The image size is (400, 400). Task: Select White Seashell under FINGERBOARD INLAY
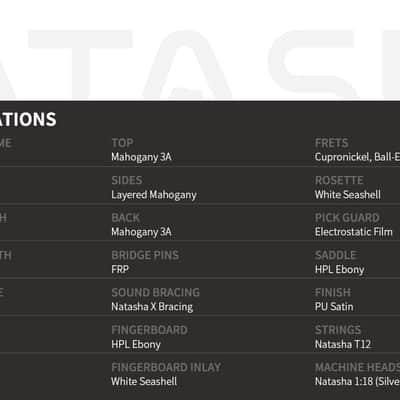[x=144, y=381]
